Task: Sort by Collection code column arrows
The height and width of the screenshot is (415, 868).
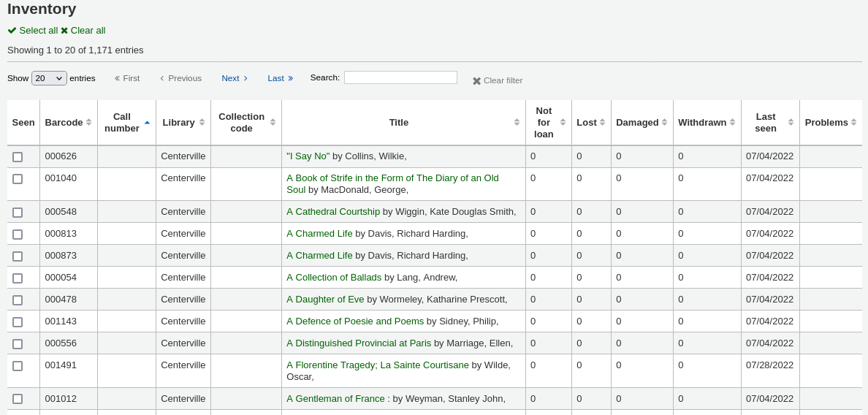Action: point(273,123)
